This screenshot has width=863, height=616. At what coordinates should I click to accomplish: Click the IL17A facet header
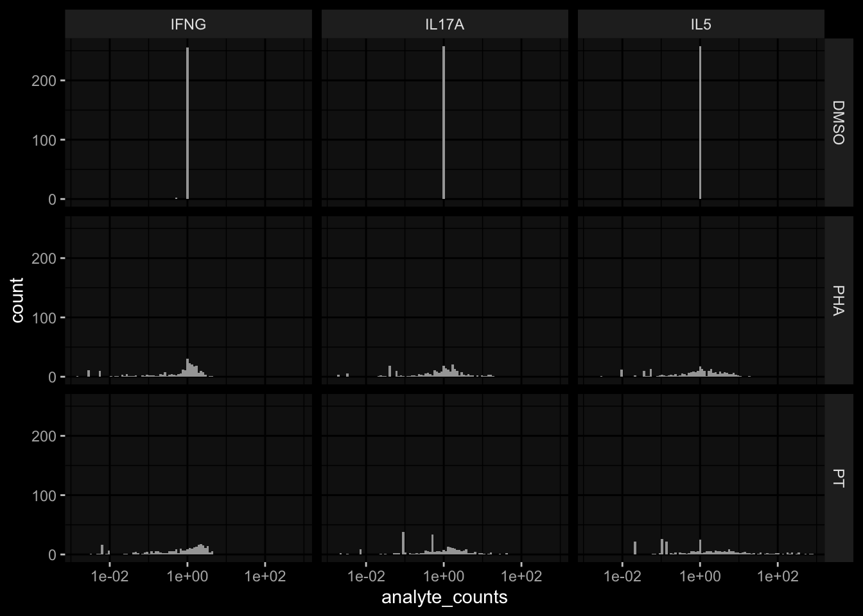(444, 24)
